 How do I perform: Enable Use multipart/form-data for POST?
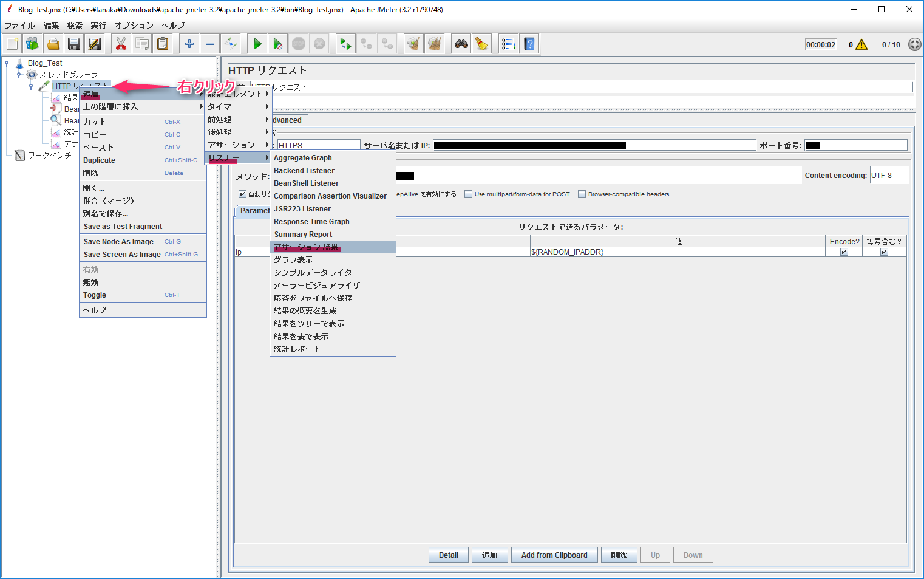tap(468, 194)
